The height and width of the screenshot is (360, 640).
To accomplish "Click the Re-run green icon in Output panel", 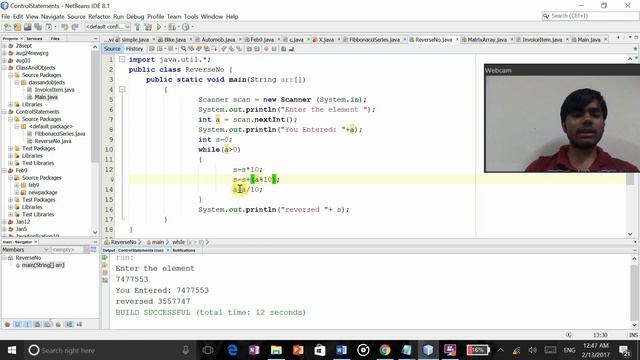I will 105,258.
